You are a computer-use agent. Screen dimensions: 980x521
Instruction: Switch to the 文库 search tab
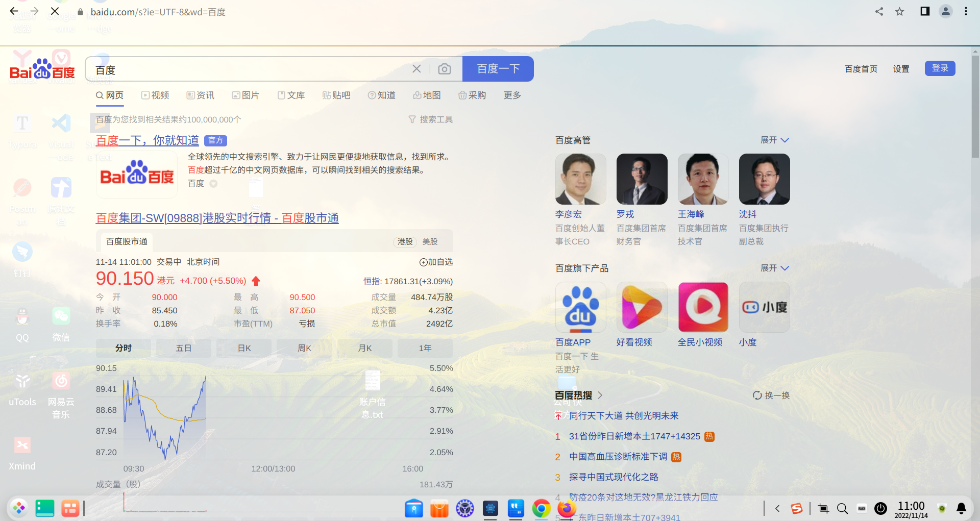(x=291, y=95)
